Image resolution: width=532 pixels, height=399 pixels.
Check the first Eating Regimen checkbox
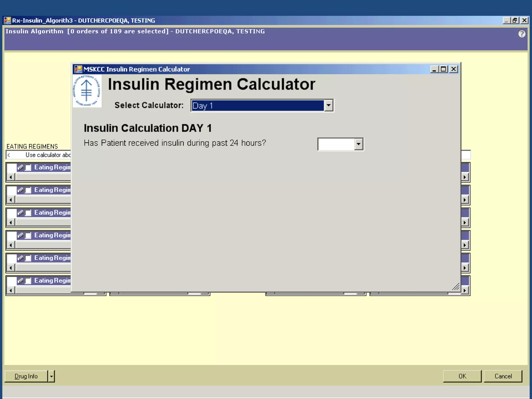pyautogui.click(x=28, y=168)
